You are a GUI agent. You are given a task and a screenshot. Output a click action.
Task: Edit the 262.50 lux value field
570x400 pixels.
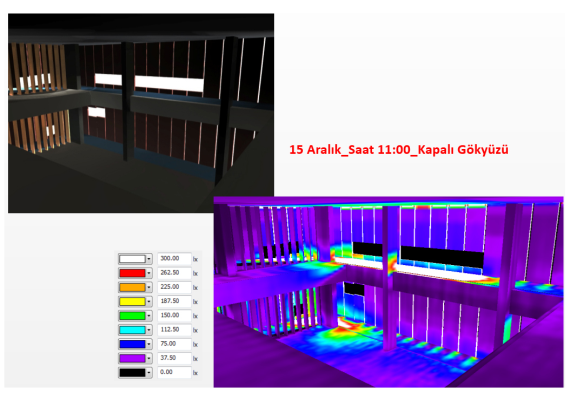[174, 273]
